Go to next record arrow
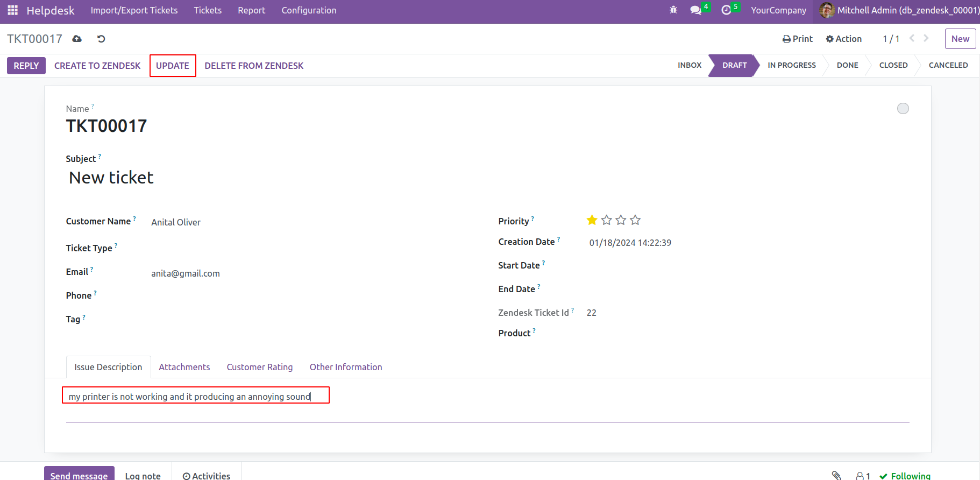Screen dimensions: 980x480 point(926,38)
